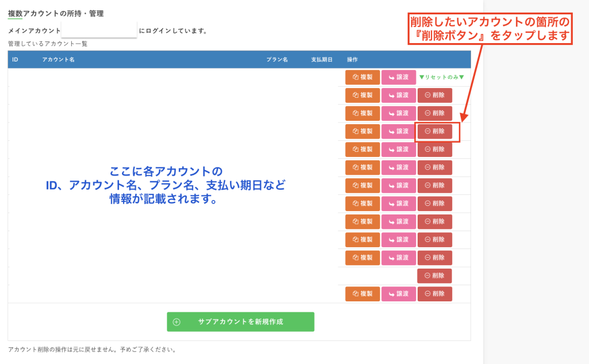Click the plus icon on the サブアカウント button
Image resolution: width=589 pixels, height=364 pixels.
[x=177, y=322]
